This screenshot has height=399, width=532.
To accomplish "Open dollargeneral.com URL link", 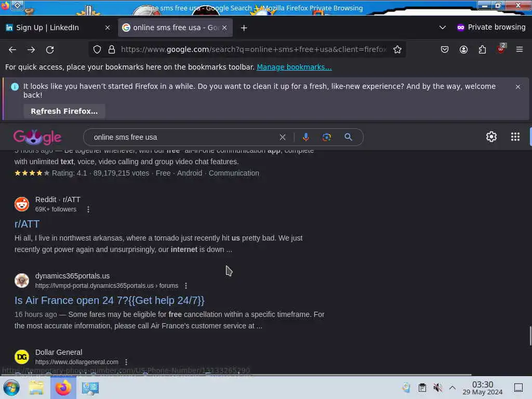I will [x=77, y=362].
